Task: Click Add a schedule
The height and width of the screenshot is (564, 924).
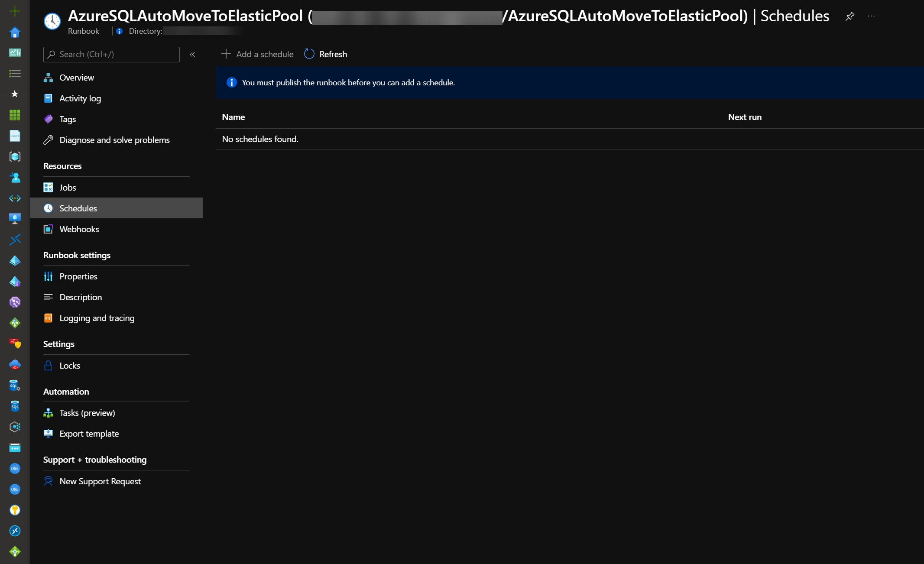Action: click(x=257, y=54)
